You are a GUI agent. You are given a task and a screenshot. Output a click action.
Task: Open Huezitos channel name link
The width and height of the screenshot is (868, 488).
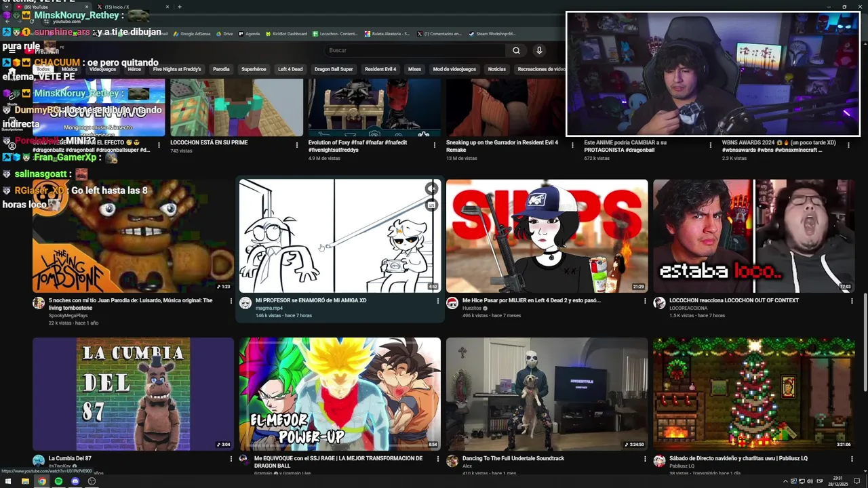tap(472, 308)
